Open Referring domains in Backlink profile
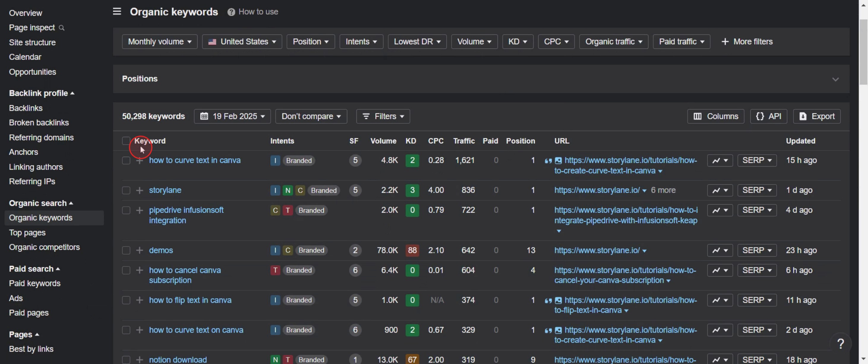This screenshot has height=364, width=868. coord(42,137)
